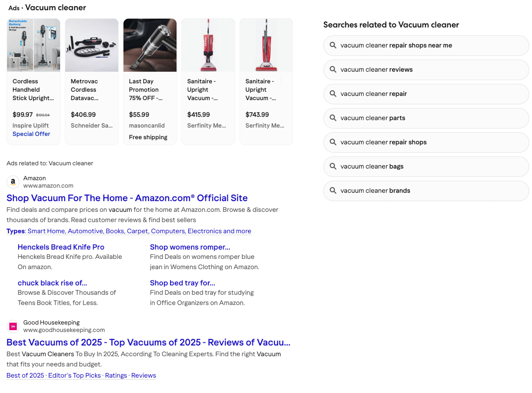
Task: Select the 'Shop bed tray for...' sitelink
Action: pyautogui.click(x=183, y=283)
